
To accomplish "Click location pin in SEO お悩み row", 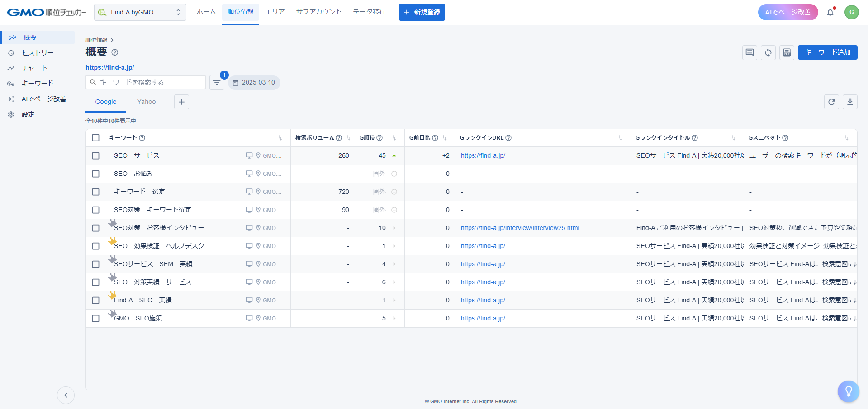I will click(x=258, y=174).
